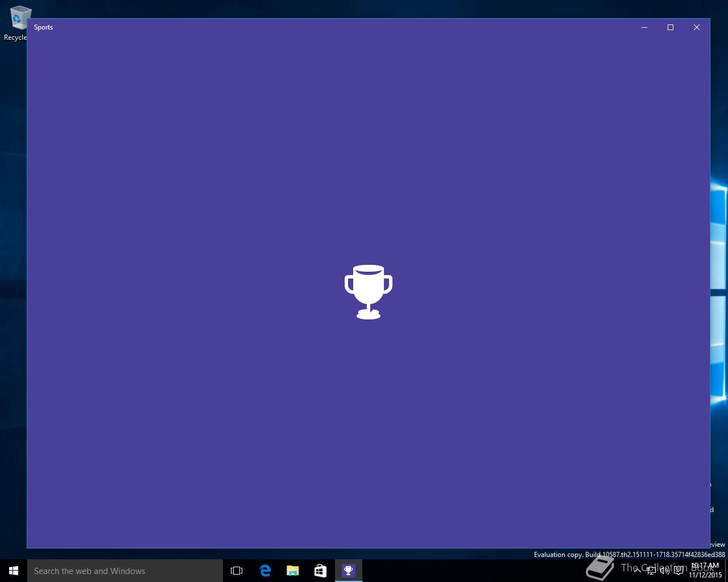Viewport: 728px width, 582px height.
Task: Show hidden system tray icons
Action: (637, 571)
